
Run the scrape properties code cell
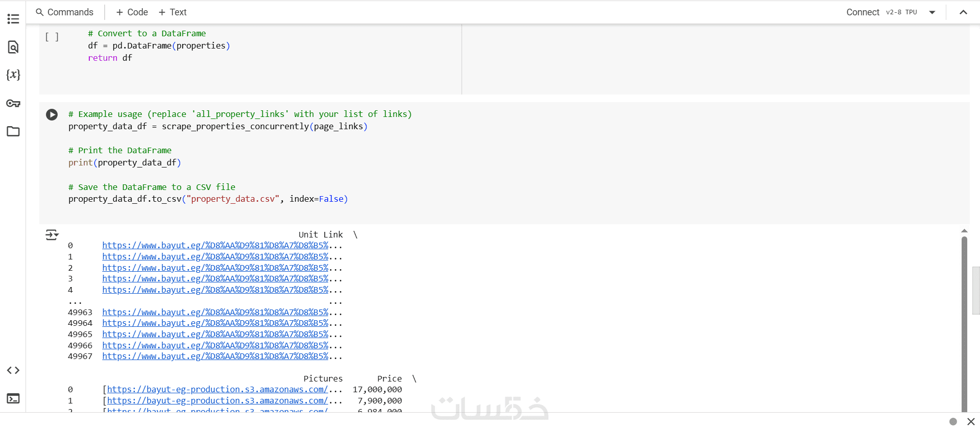52,114
